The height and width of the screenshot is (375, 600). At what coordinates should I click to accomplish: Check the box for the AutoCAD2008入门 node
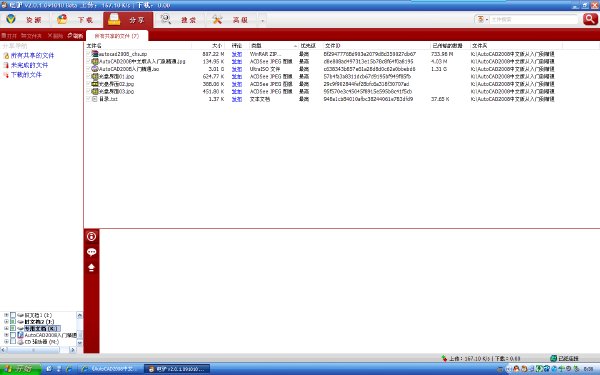(13, 334)
